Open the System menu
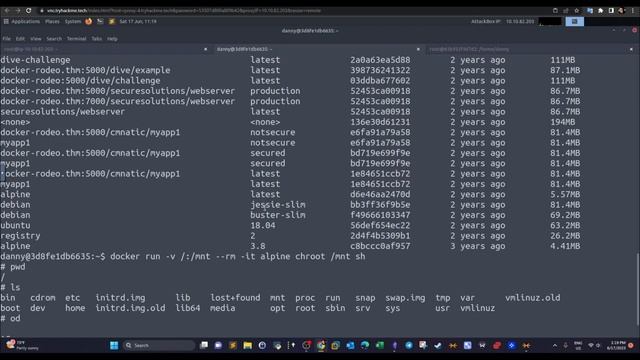 [x=73, y=21]
